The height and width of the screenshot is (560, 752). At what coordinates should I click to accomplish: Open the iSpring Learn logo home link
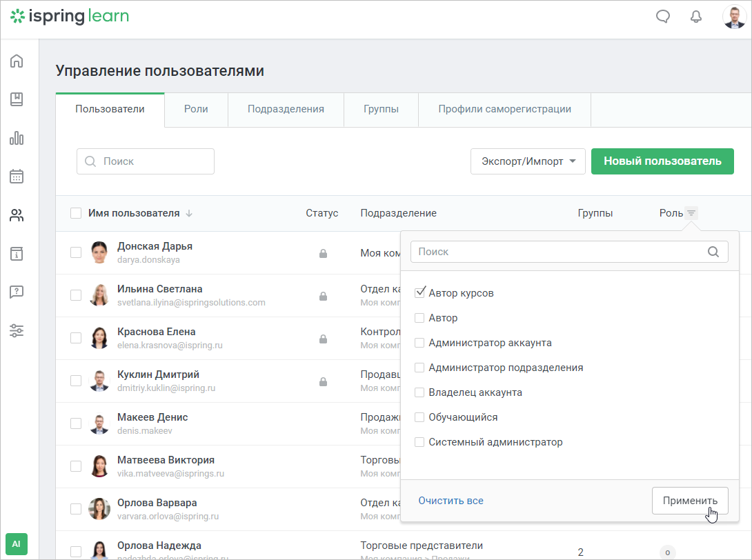[x=70, y=17]
